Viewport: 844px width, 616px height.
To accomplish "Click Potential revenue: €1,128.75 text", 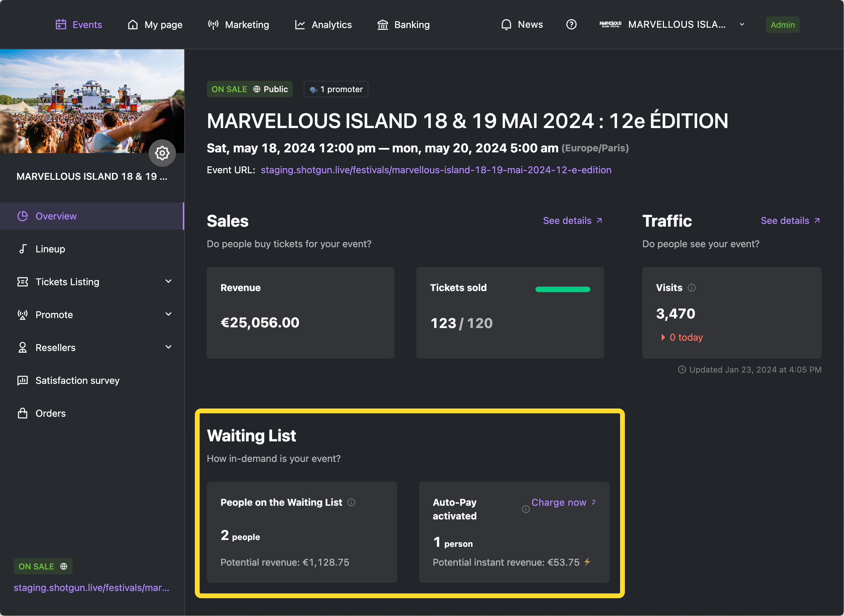I will (x=285, y=562).
